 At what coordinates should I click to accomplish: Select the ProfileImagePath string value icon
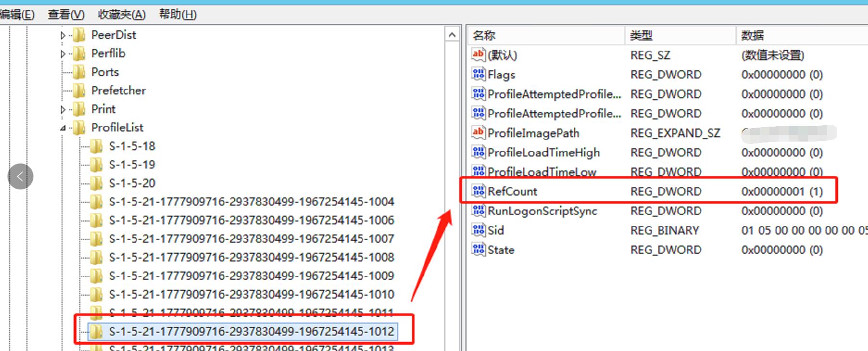(x=478, y=132)
